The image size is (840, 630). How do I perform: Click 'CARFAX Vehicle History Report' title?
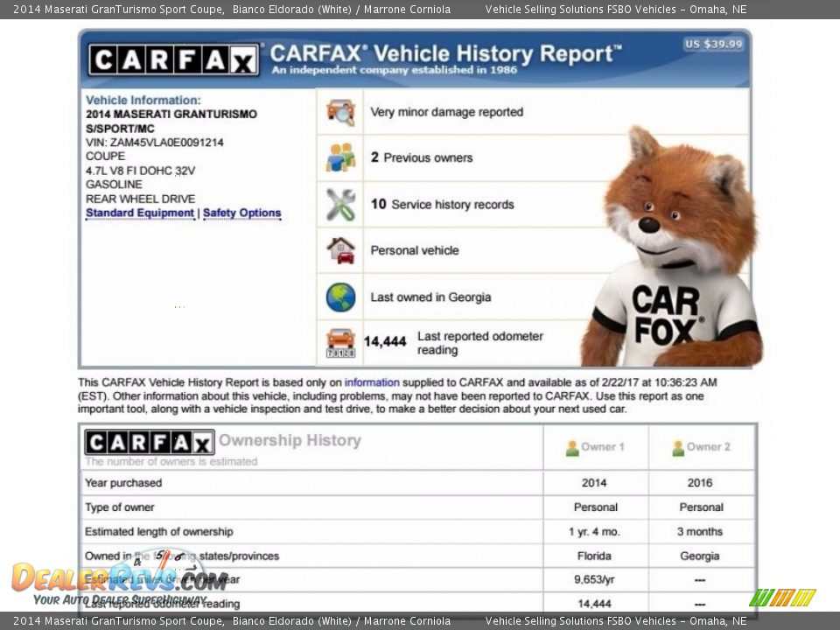tap(445, 54)
